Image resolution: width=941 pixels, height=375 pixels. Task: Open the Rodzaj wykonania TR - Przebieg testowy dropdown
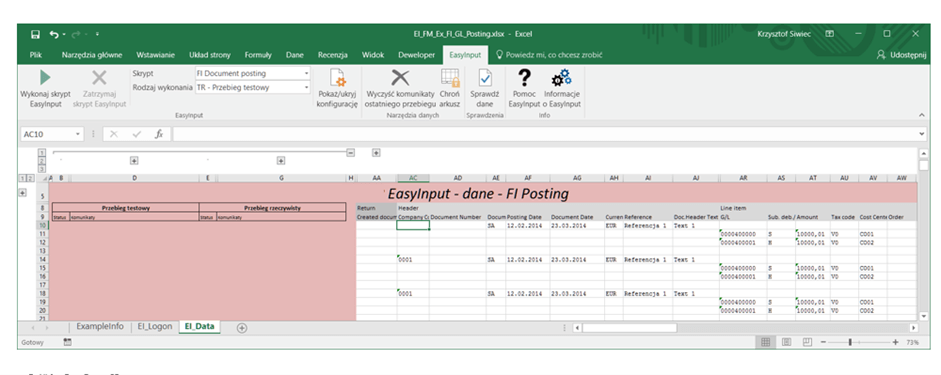click(x=307, y=87)
